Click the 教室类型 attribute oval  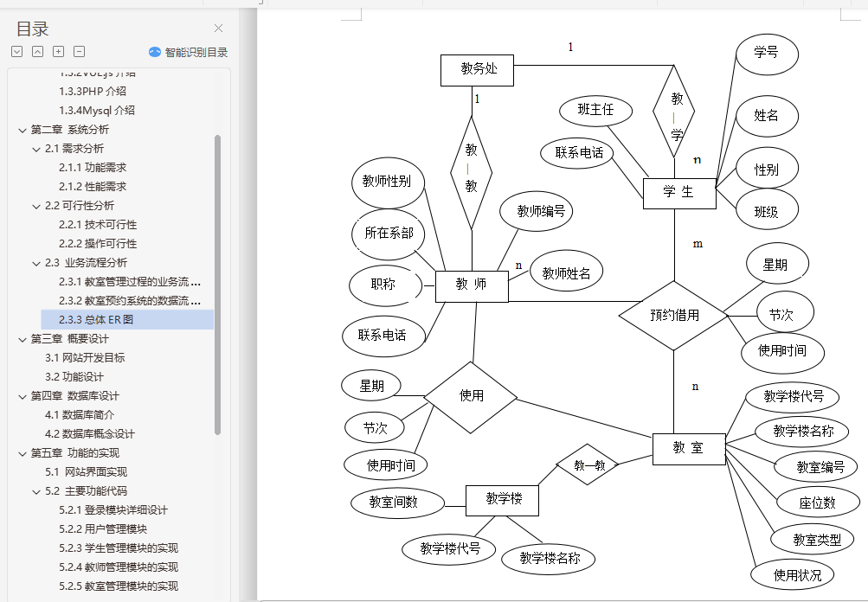tap(812, 539)
